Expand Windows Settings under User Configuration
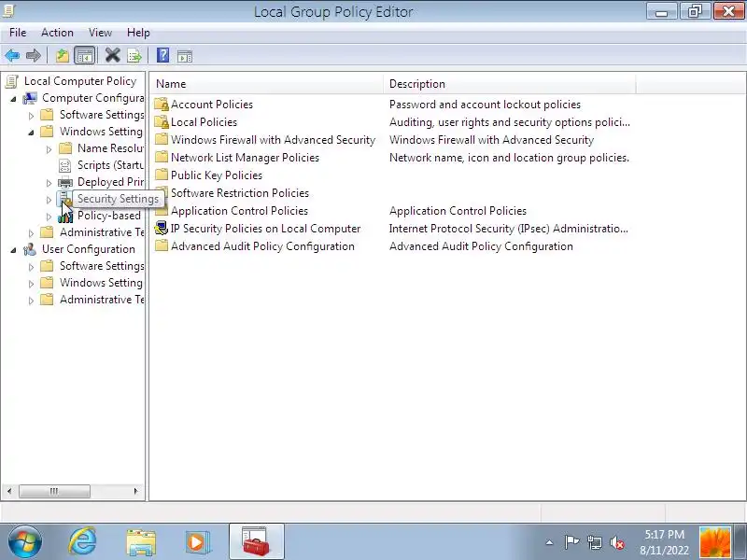Screen dimensions: 747x560 (x=32, y=284)
